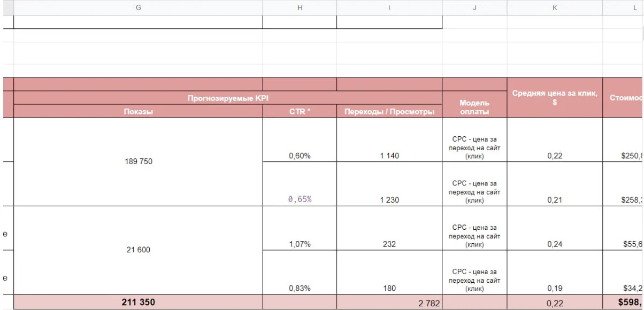The height and width of the screenshot is (310, 644).
Task: Click the CTR cell with 1,07%
Action: pyautogui.click(x=300, y=228)
